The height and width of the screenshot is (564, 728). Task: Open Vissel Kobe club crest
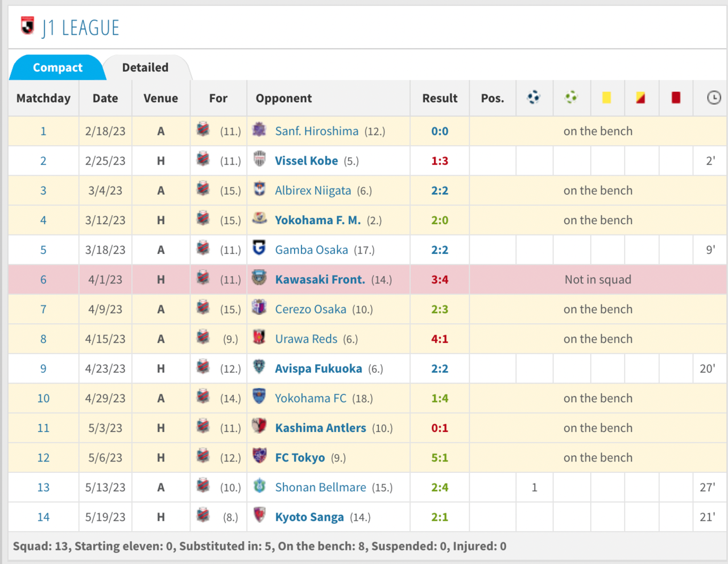[x=259, y=159]
